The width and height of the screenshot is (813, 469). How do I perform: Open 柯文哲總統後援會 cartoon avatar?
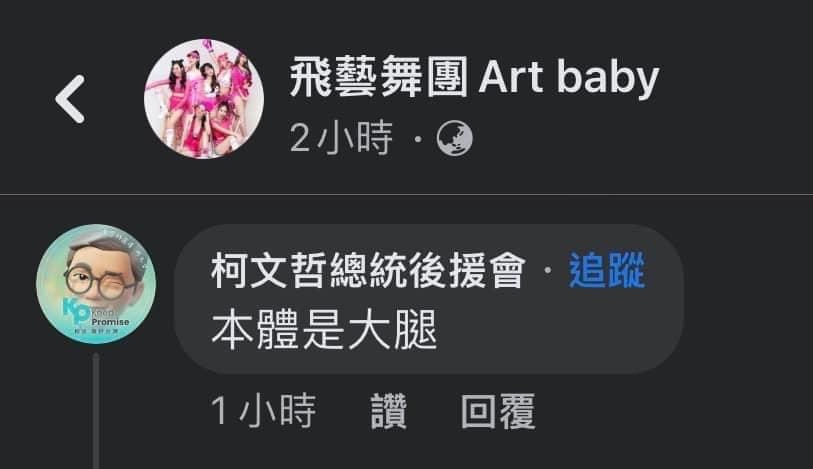tap(96, 284)
